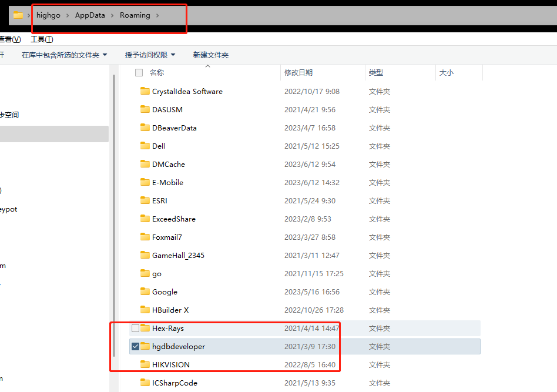Select the DBeaverData folder icon
557x392 pixels.
pyautogui.click(x=145, y=128)
